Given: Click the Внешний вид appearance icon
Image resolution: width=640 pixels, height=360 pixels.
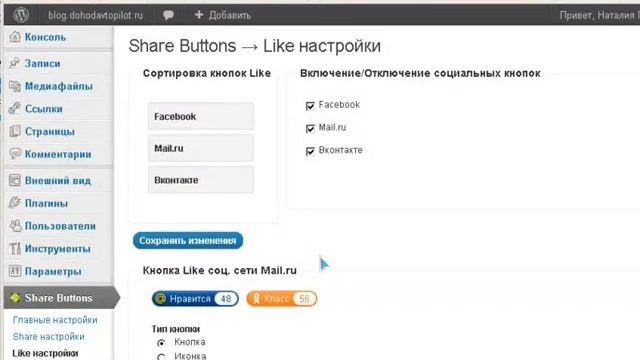Looking at the screenshot, I should tap(15, 180).
